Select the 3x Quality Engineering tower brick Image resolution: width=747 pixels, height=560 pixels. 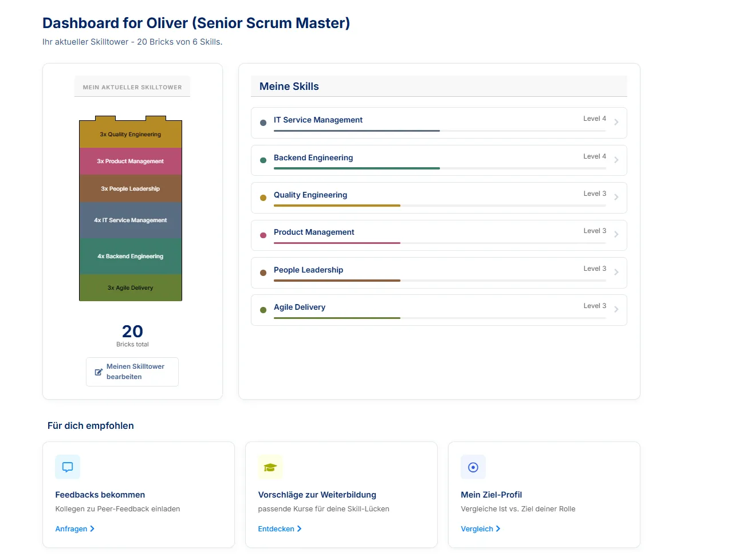point(131,134)
